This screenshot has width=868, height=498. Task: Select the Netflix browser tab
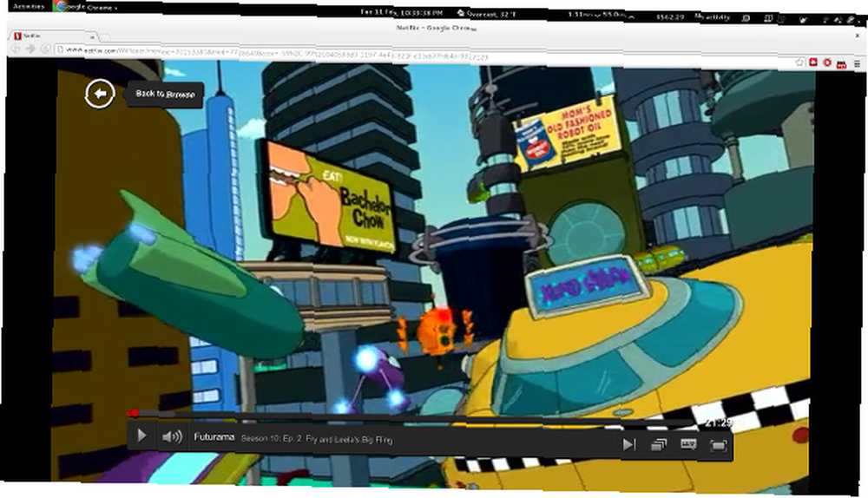click(53, 36)
